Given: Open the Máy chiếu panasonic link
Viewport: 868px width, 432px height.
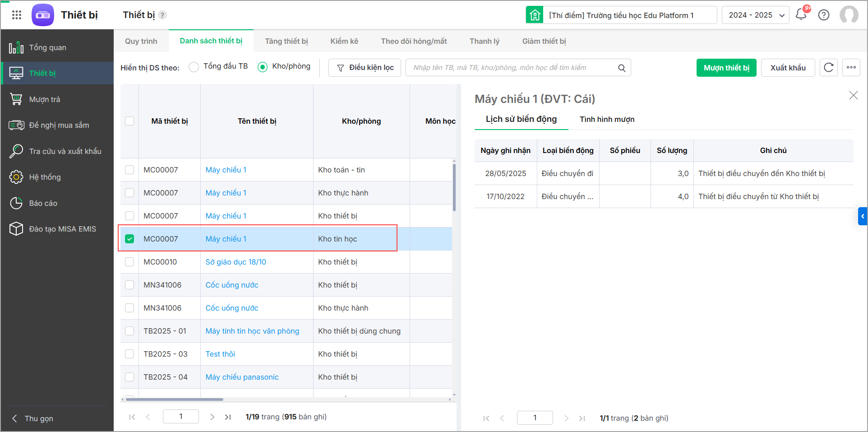Looking at the screenshot, I should [x=242, y=377].
